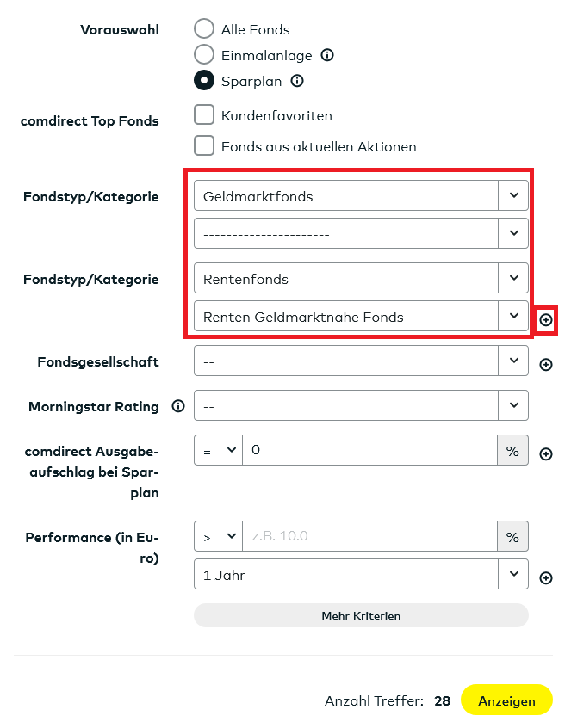This screenshot has height=728, width=565.
Task: Click the Mehr Kriterien button
Action: 361,616
